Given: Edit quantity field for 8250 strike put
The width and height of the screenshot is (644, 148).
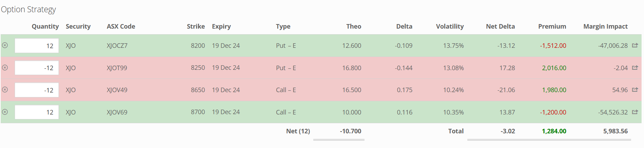Looking at the screenshot, I should coord(37,68).
